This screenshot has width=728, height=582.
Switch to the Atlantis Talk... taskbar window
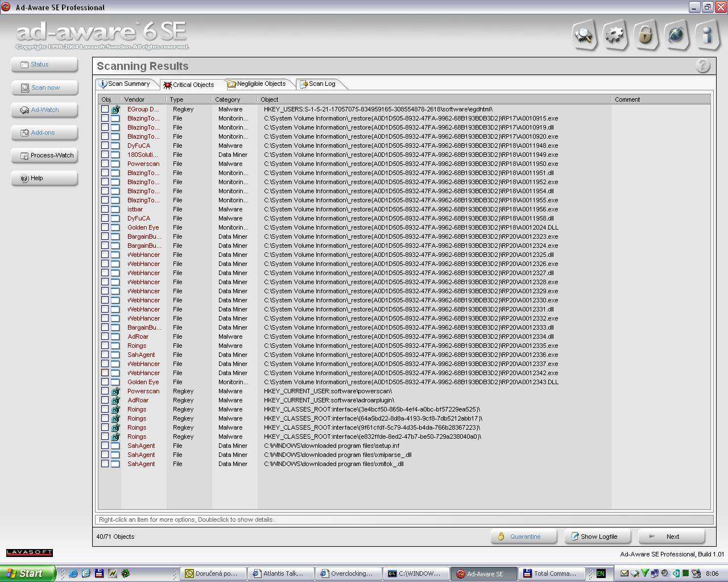point(279,573)
